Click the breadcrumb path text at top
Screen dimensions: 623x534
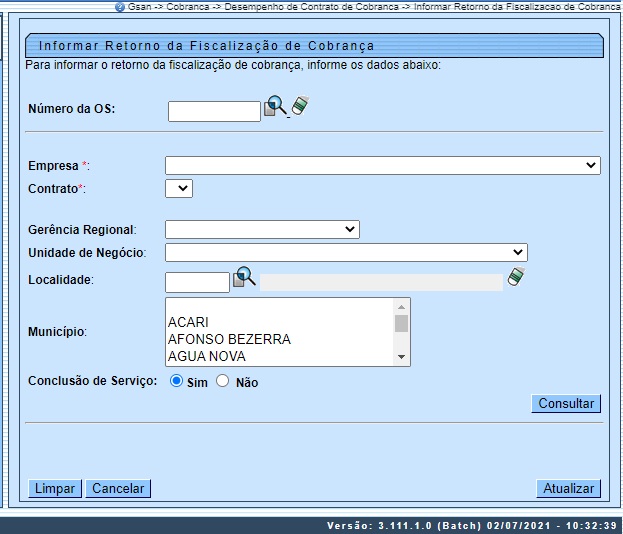pyautogui.click(x=373, y=7)
